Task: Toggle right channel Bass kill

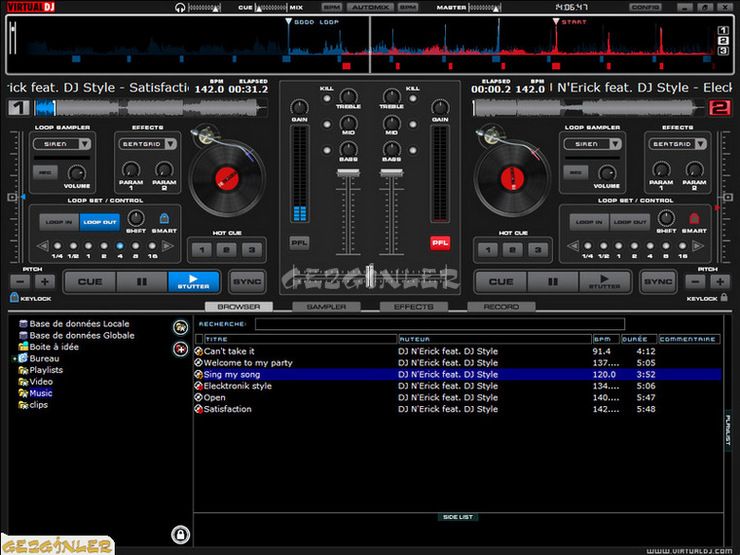Action: 412,151
